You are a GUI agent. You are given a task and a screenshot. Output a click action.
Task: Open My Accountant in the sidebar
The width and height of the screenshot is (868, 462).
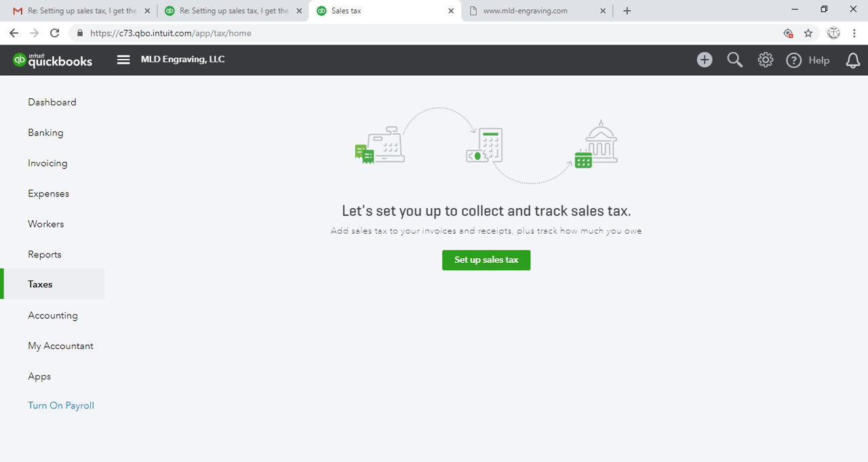pyautogui.click(x=60, y=346)
